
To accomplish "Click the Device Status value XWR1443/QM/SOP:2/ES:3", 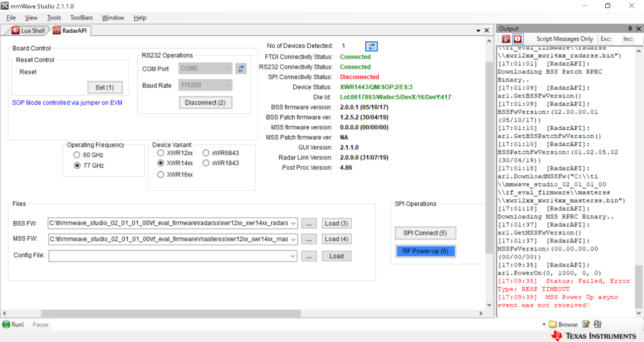I will 376,87.
